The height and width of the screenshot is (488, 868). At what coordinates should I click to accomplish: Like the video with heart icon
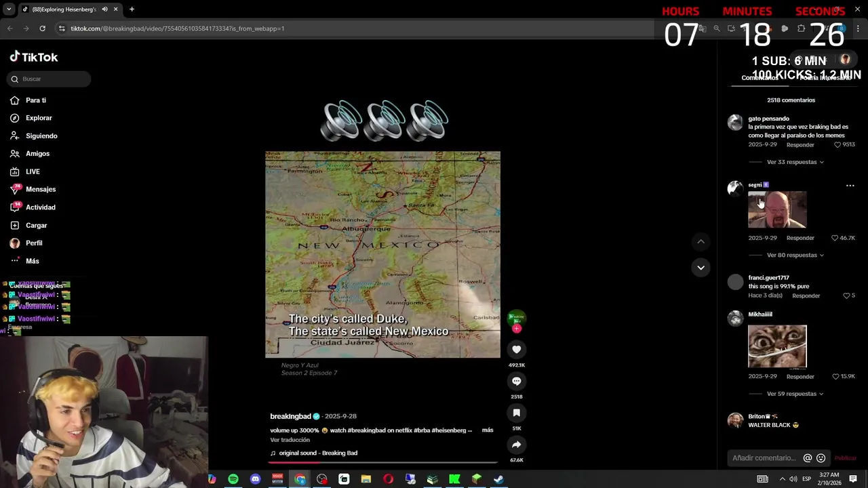click(516, 349)
